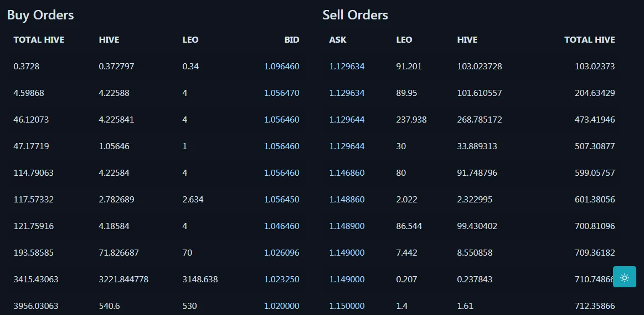
Task: Select the 1.023250 bid price
Action: coord(282,279)
